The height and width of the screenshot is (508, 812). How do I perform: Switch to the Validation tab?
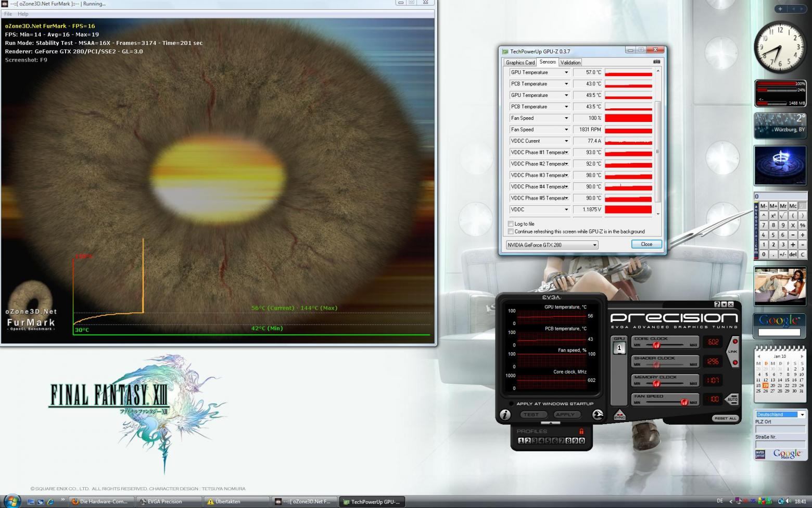tap(570, 63)
